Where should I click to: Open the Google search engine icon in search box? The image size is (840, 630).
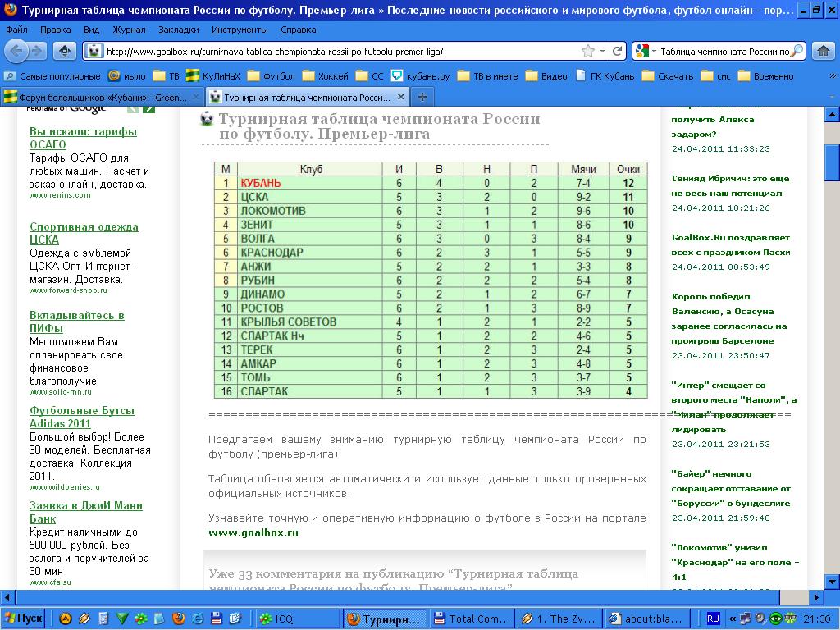(641, 52)
